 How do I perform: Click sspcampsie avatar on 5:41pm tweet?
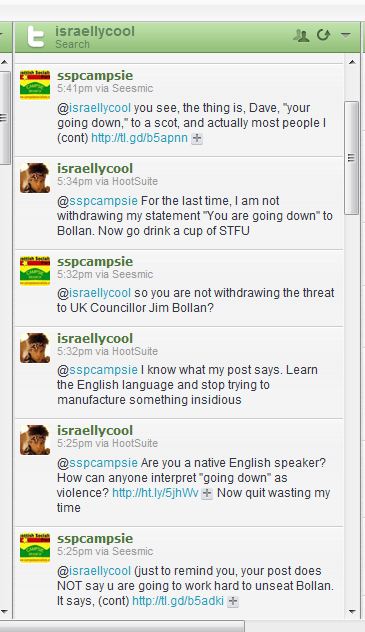click(35, 84)
